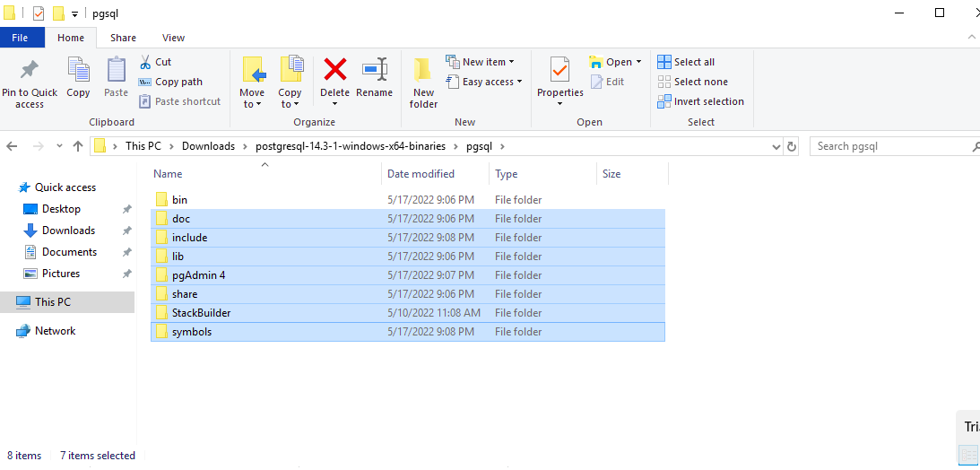
Task: Open the File menu tab
Action: click(x=20, y=38)
